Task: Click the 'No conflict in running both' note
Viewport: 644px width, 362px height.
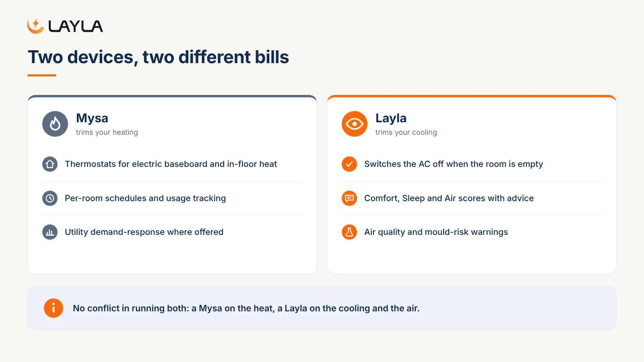Action: (x=246, y=309)
